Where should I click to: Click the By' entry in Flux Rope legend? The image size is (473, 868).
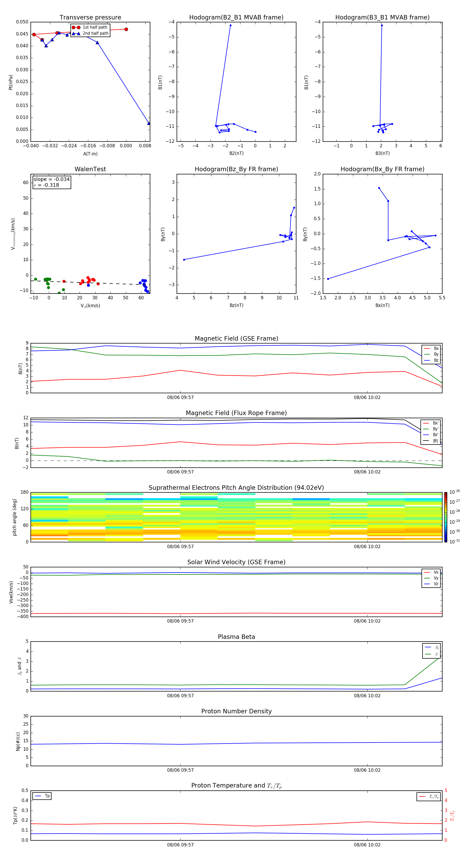(x=431, y=429)
